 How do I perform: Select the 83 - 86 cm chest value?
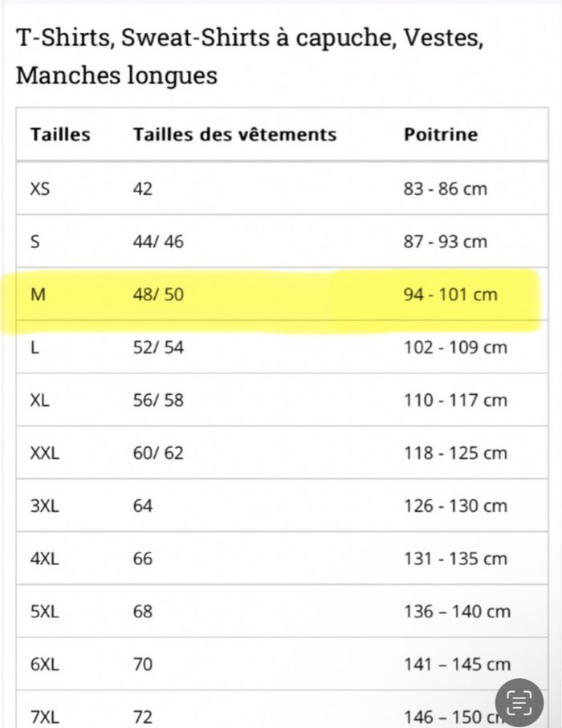[445, 189]
